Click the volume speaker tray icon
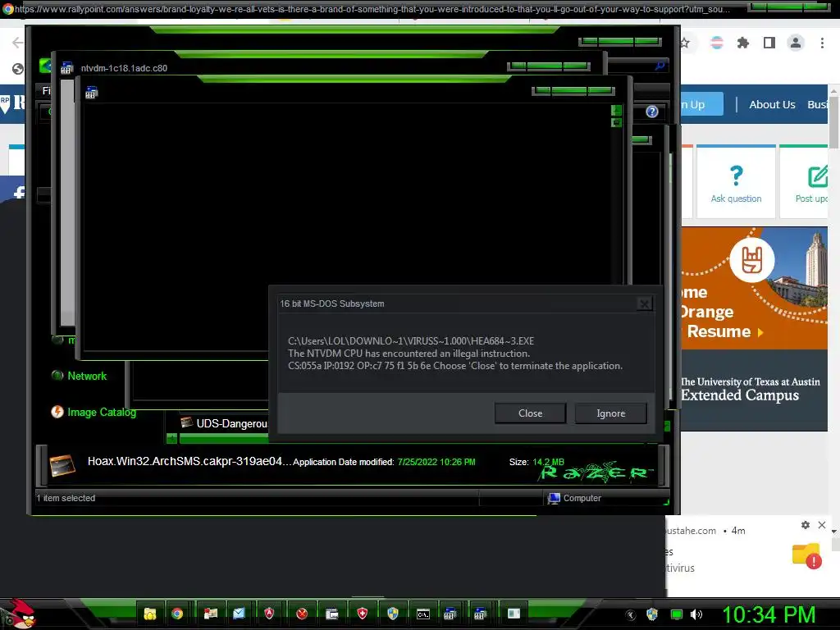The height and width of the screenshot is (630, 840). coord(696,615)
